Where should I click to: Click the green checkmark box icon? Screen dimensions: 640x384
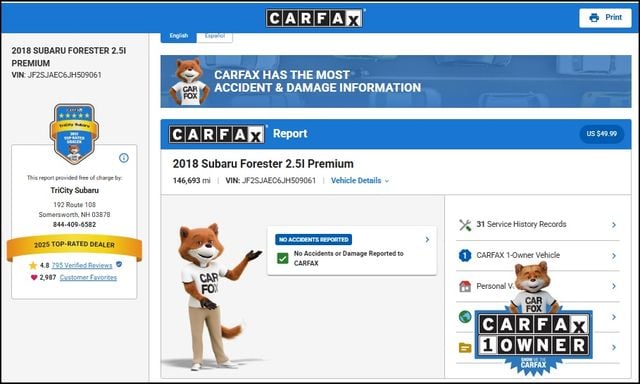coord(282,258)
